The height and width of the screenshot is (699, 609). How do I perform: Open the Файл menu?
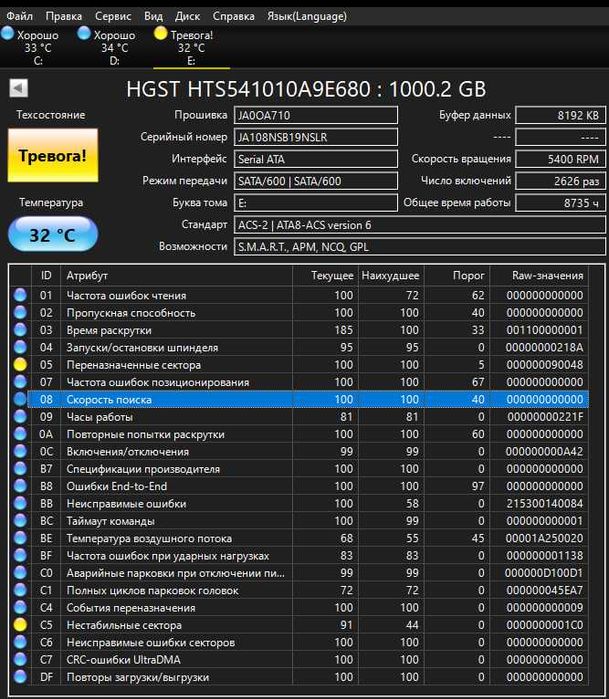(20, 16)
